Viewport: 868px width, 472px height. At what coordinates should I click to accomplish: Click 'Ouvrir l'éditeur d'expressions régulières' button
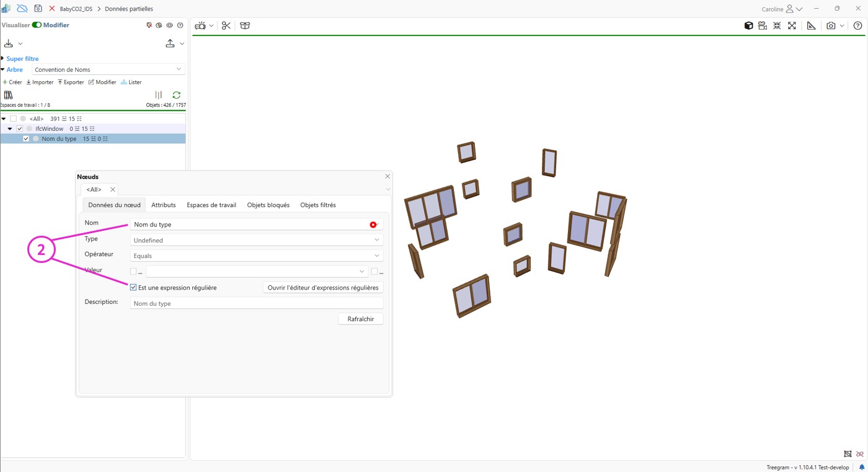coord(322,288)
